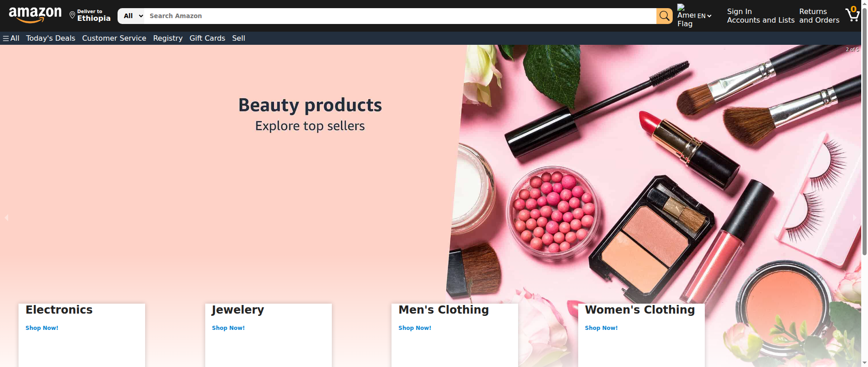Open the shopping cart icon
The image size is (868, 367).
(x=852, y=14)
